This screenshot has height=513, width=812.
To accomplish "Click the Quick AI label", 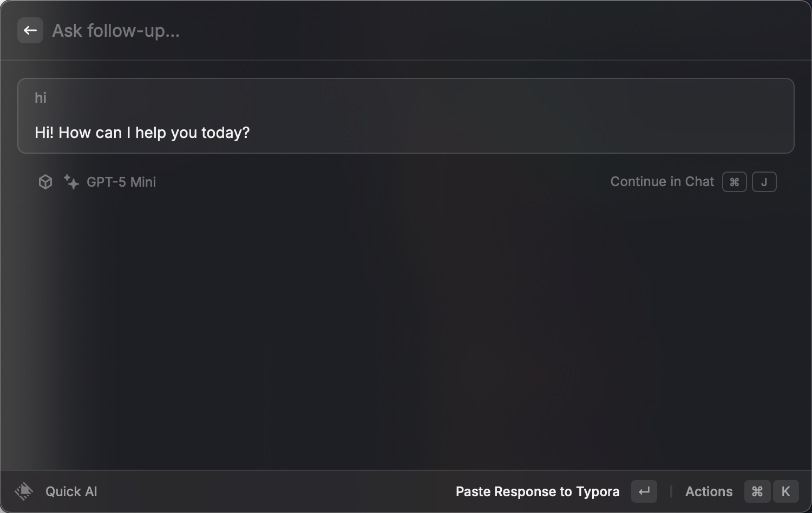I will tap(71, 491).
